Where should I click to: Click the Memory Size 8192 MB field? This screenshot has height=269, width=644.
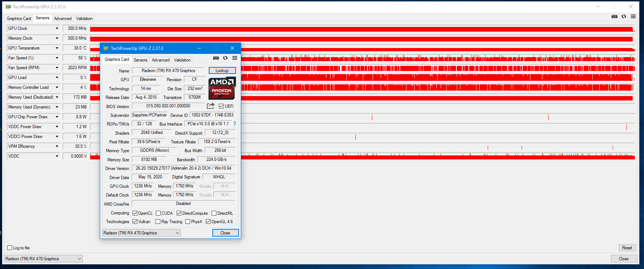pyautogui.click(x=149, y=159)
